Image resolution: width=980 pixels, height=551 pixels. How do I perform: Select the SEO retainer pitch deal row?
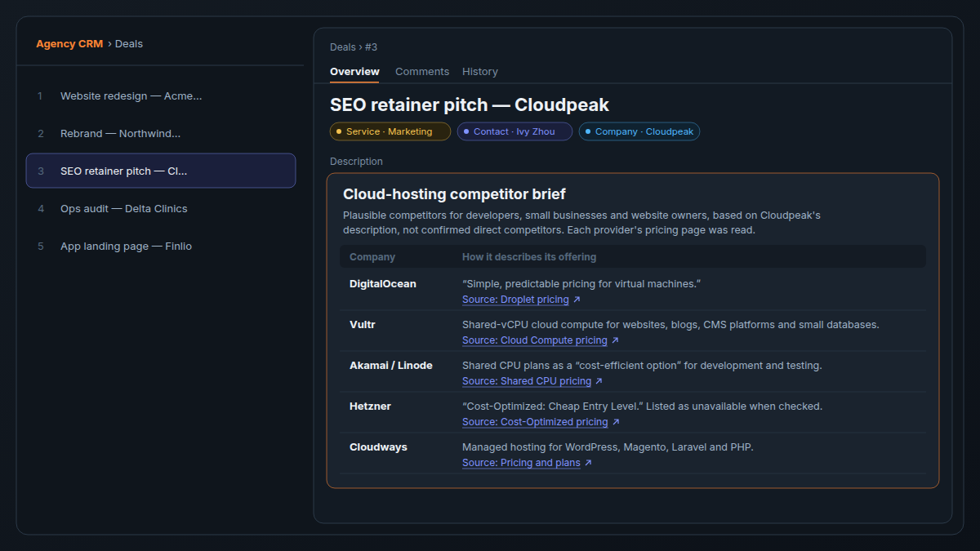point(161,171)
